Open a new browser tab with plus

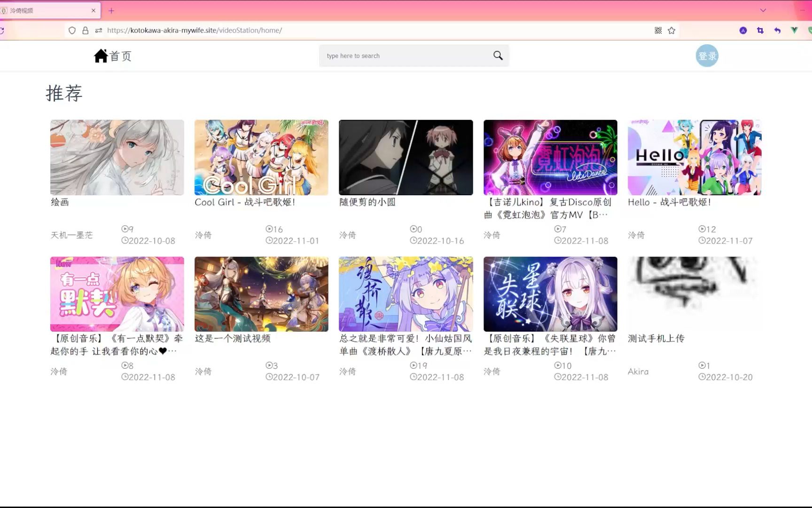tap(111, 10)
